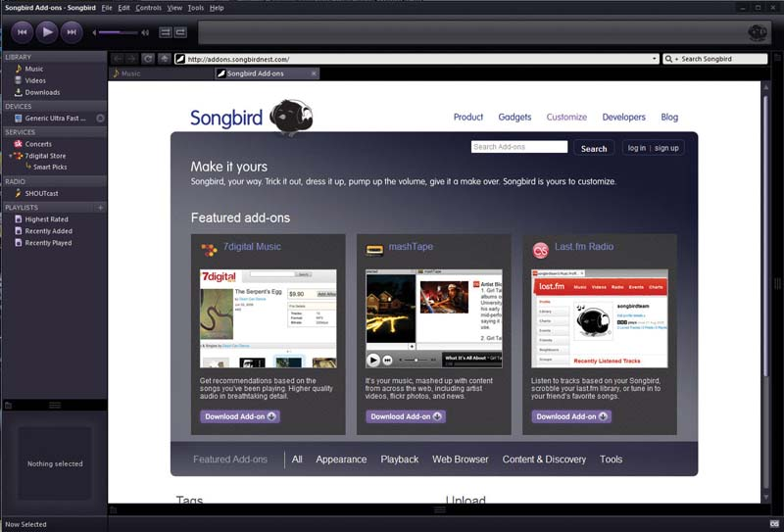Screen dimensions: 784x532
Task: Close the Songbird Add-ons tab
Action: click(314, 73)
